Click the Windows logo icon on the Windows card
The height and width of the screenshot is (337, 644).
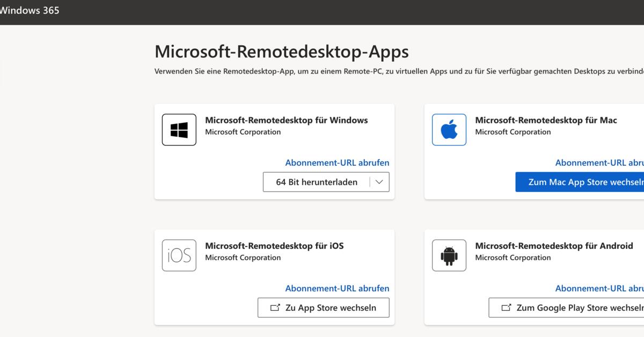tap(179, 129)
